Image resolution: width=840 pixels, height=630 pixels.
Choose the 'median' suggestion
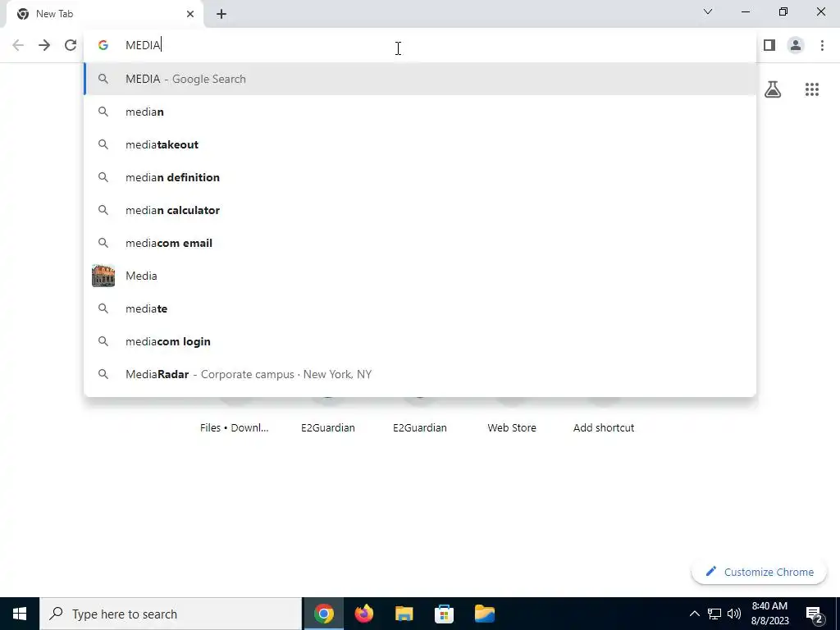[x=420, y=112]
